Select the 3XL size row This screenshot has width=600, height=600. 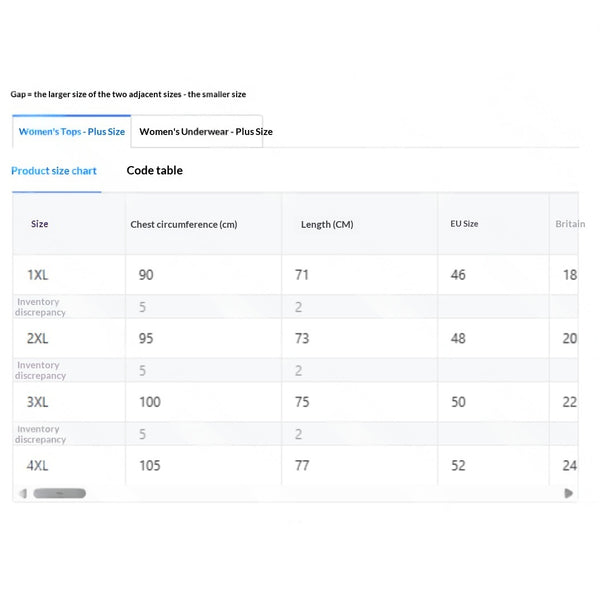(295, 402)
